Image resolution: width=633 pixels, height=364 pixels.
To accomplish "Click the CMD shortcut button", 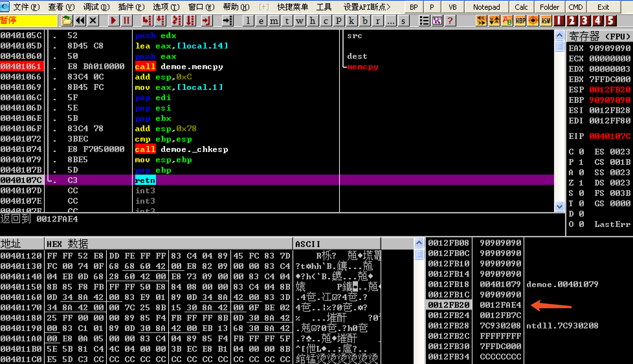I will tap(575, 7).
